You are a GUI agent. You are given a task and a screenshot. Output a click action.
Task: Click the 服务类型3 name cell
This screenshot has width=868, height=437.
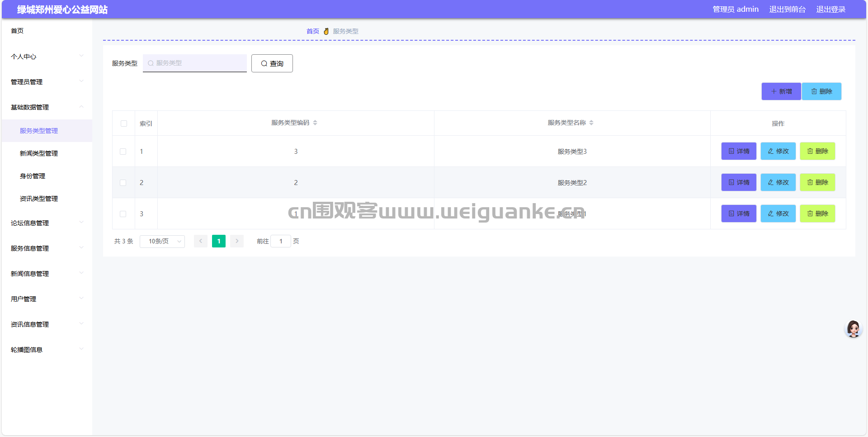pyautogui.click(x=572, y=152)
